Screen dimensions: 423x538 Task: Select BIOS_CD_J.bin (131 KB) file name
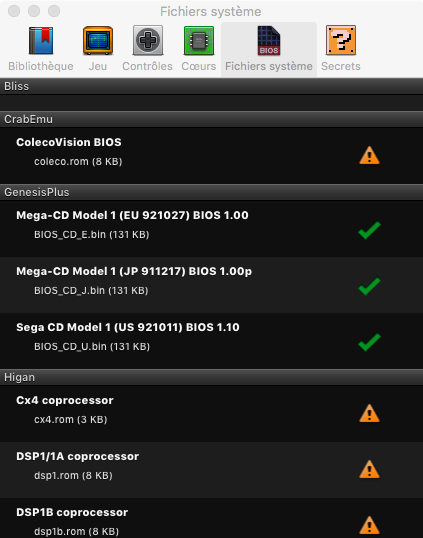pos(91,291)
